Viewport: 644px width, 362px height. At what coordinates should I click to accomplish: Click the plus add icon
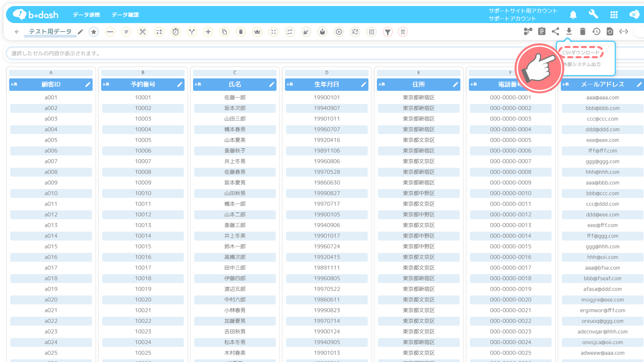pos(208,32)
